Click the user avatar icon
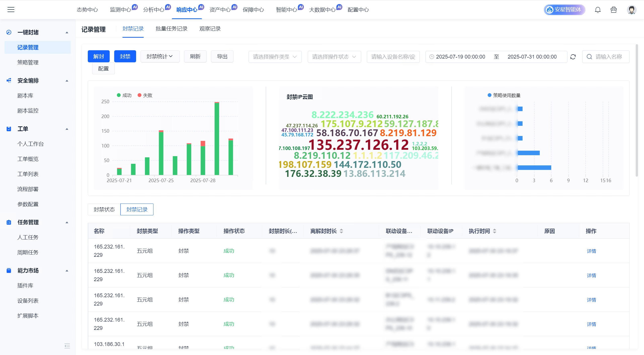 pyautogui.click(x=631, y=10)
